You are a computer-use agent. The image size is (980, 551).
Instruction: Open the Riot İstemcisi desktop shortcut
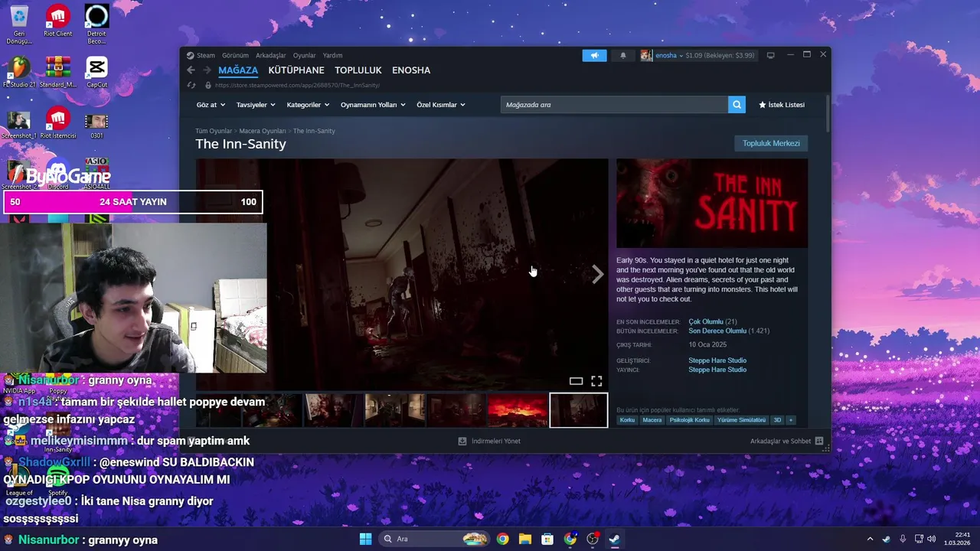[58, 123]
